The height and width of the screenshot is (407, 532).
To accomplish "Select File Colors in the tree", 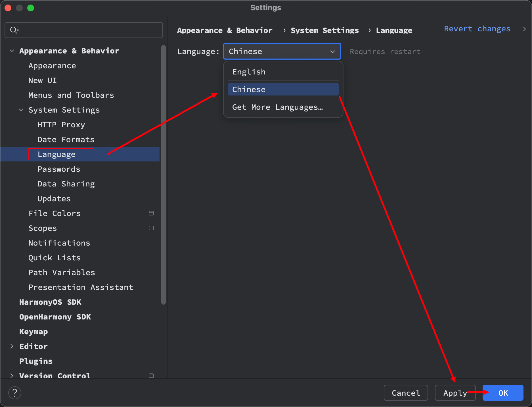I will (55, 213).
